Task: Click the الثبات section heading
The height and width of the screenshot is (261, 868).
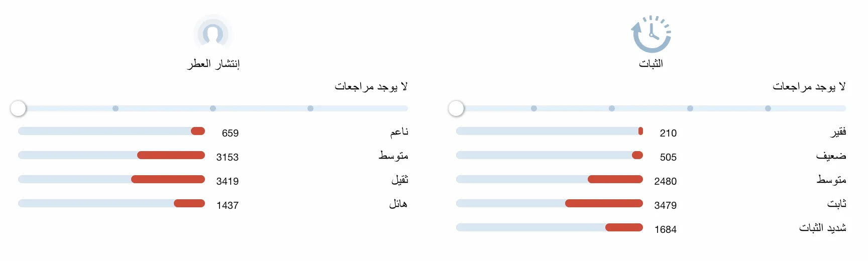Action: click(x=651, y=64)
